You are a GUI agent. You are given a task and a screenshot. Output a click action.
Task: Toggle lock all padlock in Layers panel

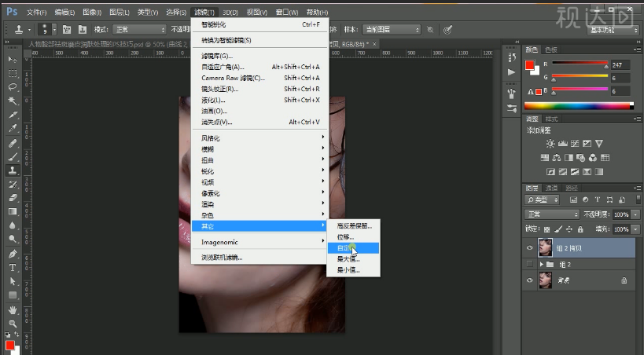click(580, 229)
